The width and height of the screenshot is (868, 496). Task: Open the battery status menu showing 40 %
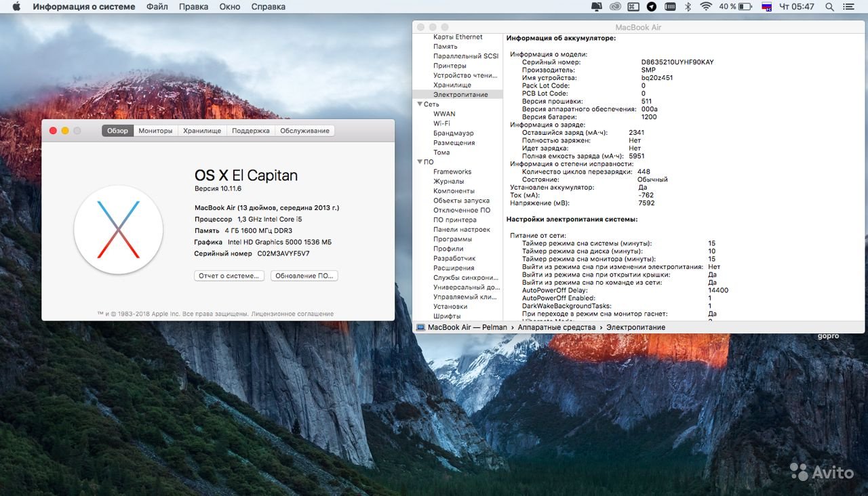[735, 7]
